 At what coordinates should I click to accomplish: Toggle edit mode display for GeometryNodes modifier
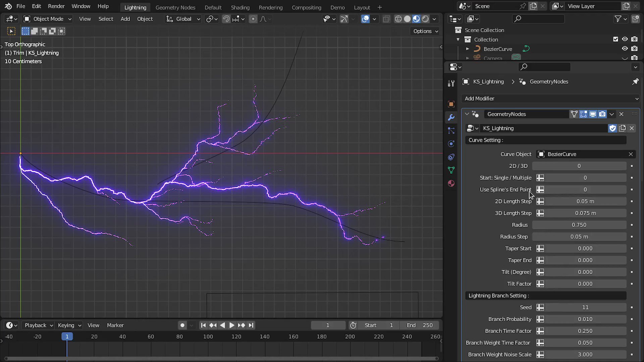point(583,114)
